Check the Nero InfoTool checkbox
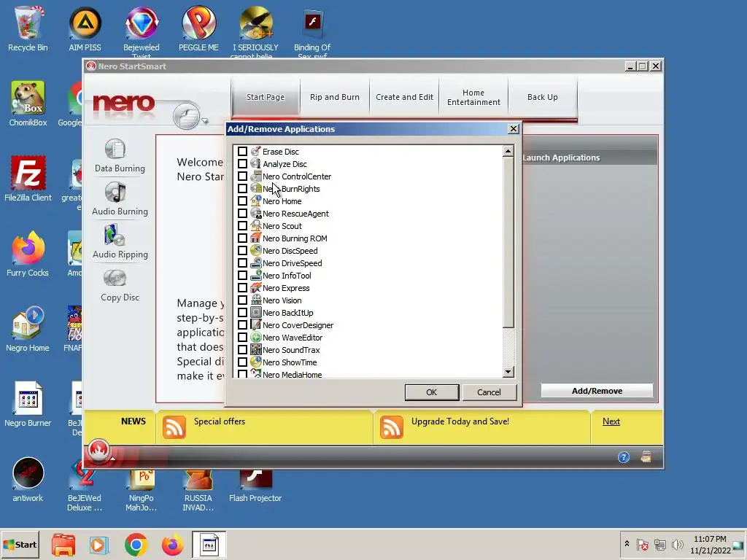This screenshot has width=747, height=560. [x=242, y=275]
